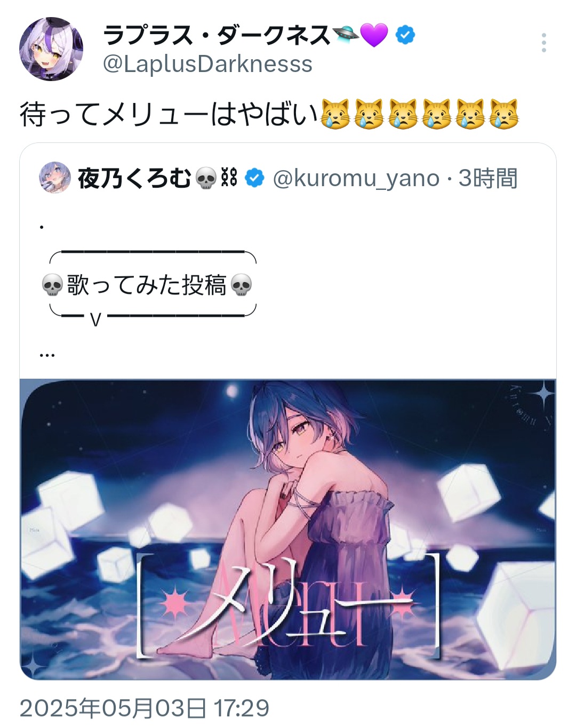Click the purple heart emoji in the display name
This screenshot has height=728, width=576.
[x=374, y=35]
